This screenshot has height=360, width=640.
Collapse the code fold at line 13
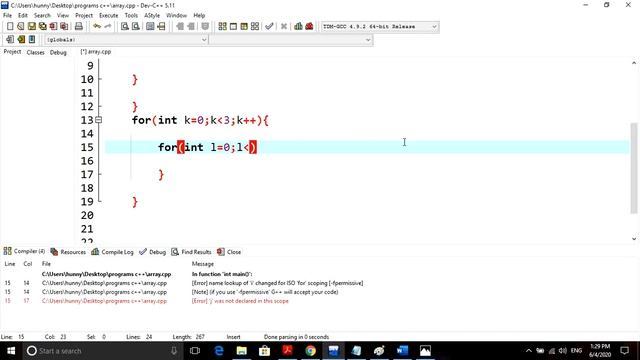pos(98,120)
